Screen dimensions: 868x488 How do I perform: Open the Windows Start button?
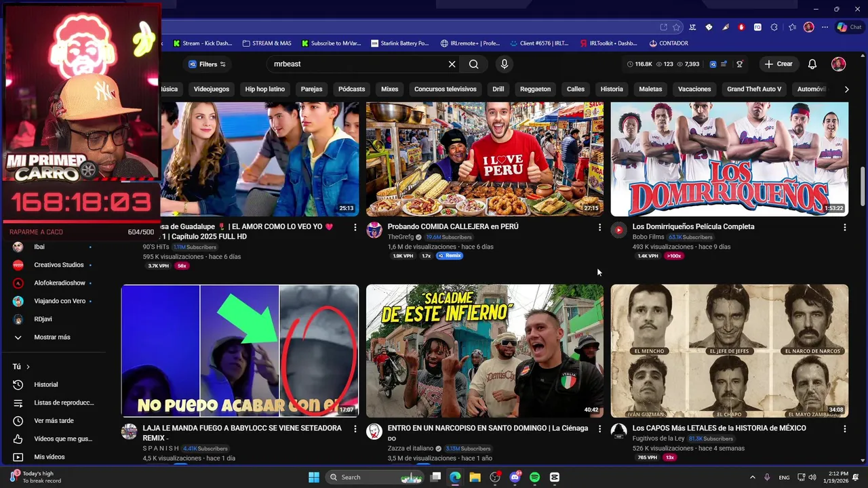(x=314, y=477)
